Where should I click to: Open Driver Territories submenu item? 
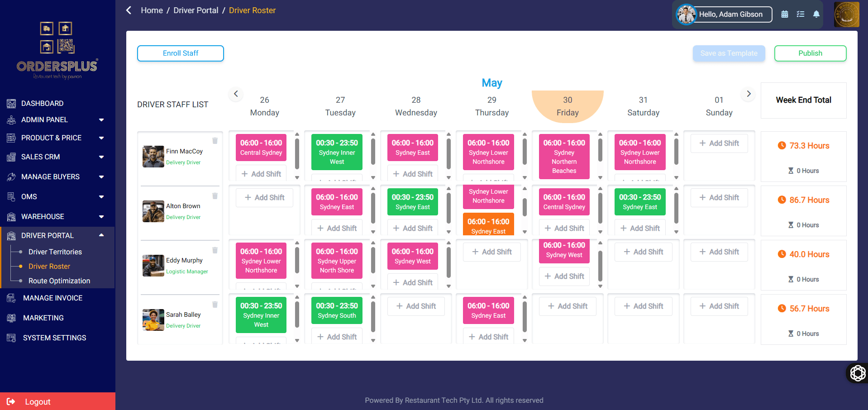(55, 252)
